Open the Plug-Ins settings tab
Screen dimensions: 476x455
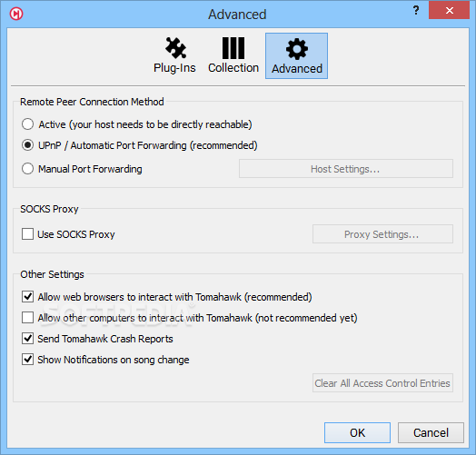[x=174, y=55]
